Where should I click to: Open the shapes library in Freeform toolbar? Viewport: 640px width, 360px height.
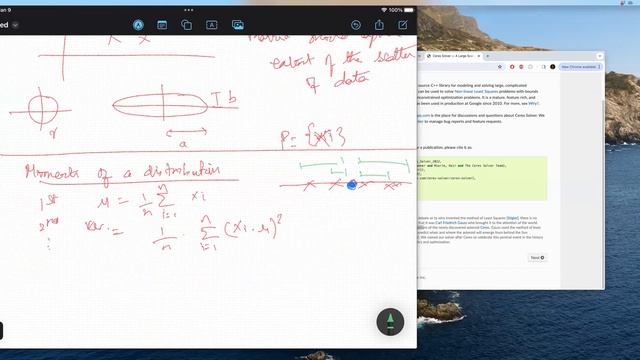coord(187,25)
